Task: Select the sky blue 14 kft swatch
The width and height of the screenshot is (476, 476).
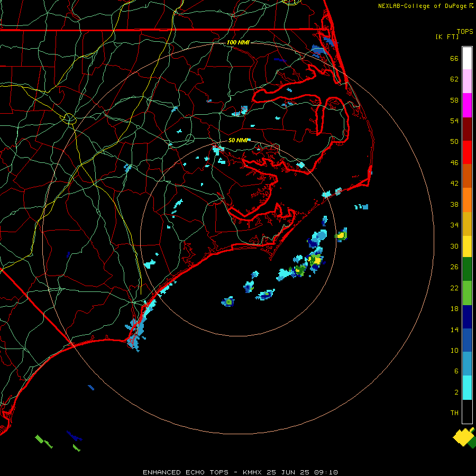Action: 467,364
